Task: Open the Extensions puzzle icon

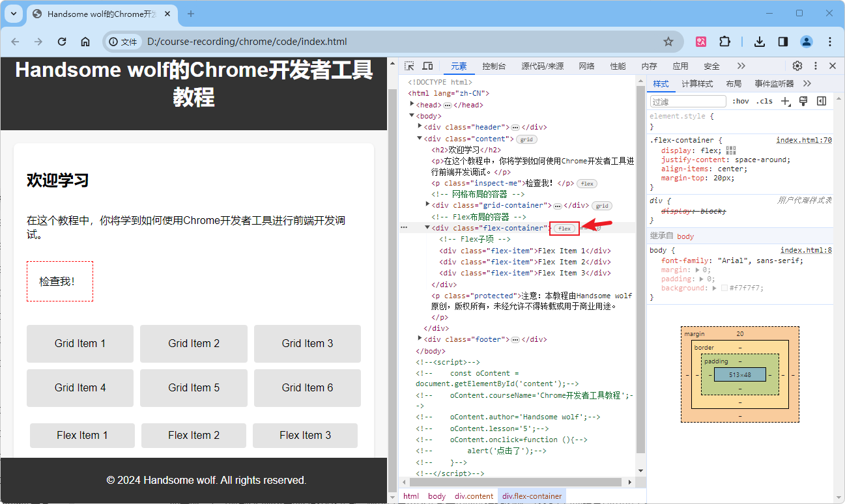Action: pyautogui.click(x=724, y=42)
